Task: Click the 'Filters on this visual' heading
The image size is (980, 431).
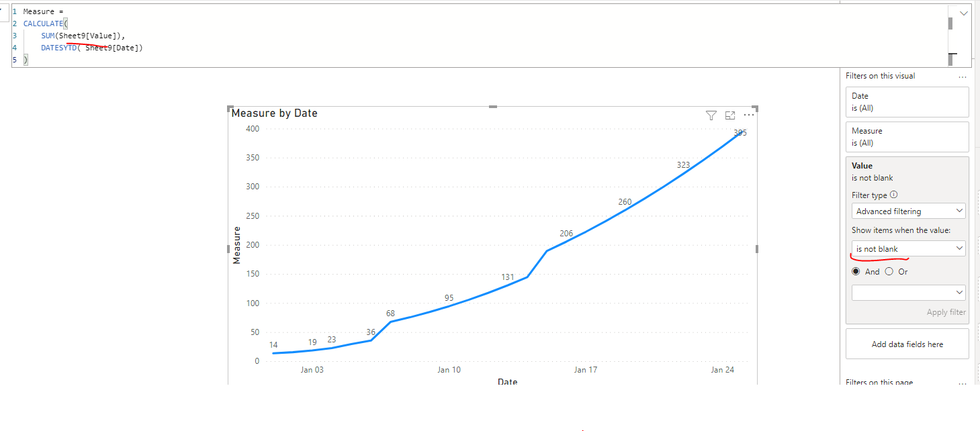Action: (880, 76)
